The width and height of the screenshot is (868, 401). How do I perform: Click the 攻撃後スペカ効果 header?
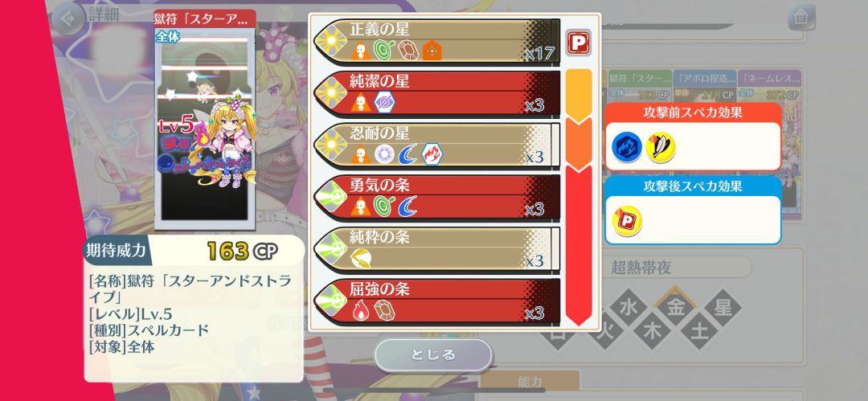pos(693,186)
